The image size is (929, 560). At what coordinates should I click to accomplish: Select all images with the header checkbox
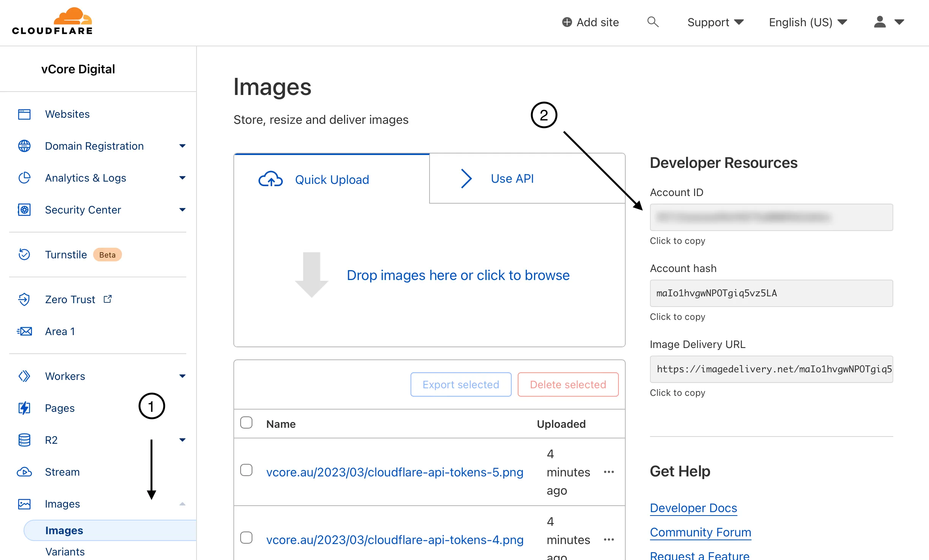point(246,422)
